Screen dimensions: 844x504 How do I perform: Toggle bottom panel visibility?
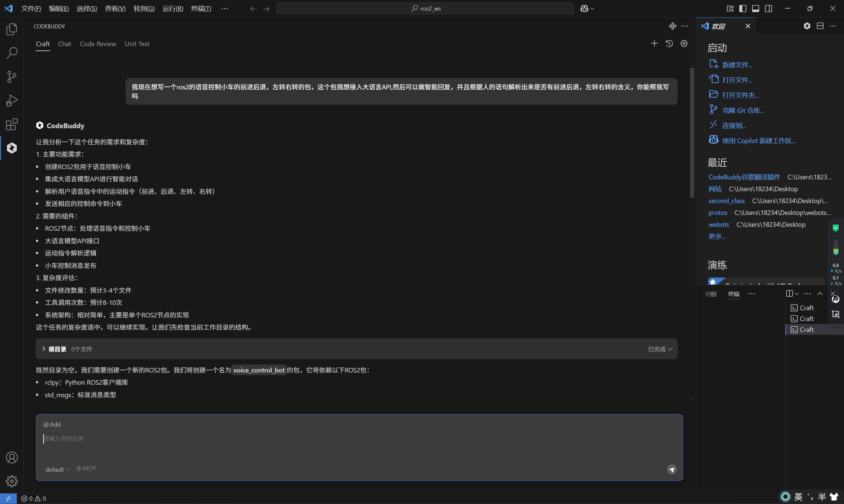[755, 9]
